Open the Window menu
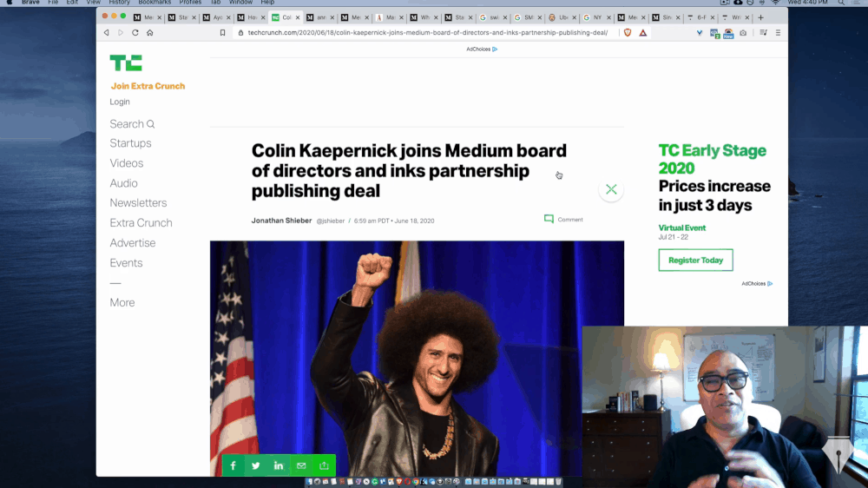This screenshot has height=488, width=868. (x=240, y=3)
